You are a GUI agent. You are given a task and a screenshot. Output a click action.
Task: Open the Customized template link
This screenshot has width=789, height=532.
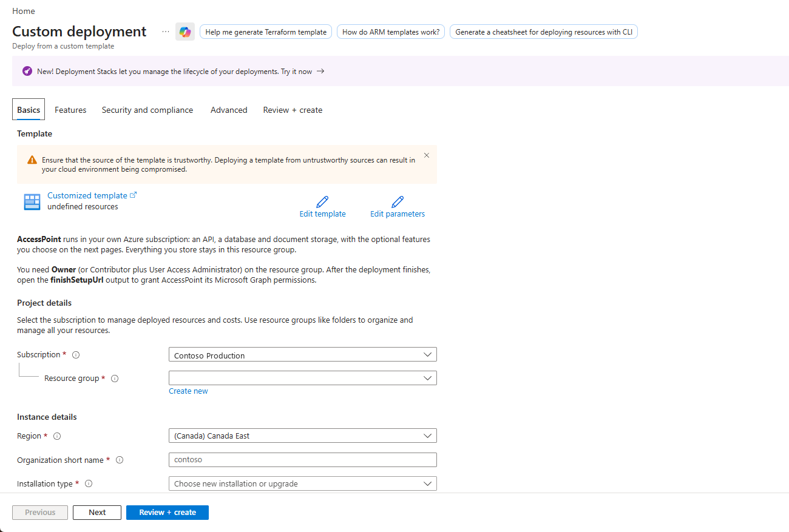tap(92, 195)
